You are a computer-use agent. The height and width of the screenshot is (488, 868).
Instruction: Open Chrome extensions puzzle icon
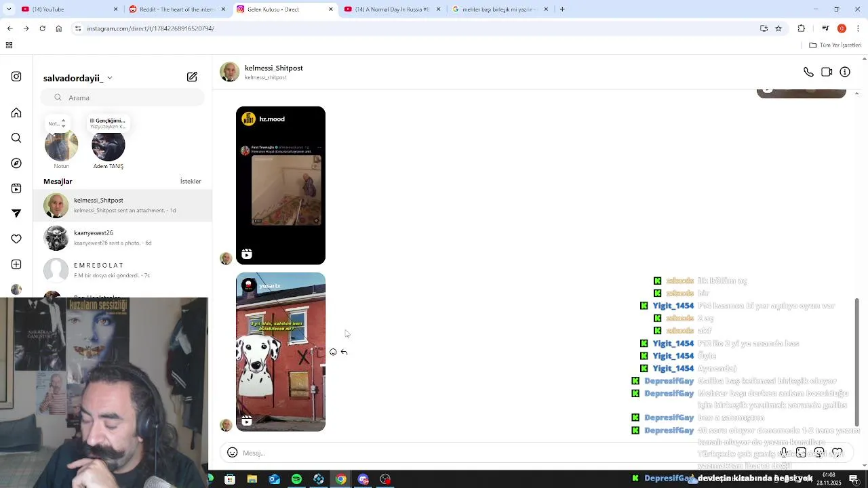(802, 28)
